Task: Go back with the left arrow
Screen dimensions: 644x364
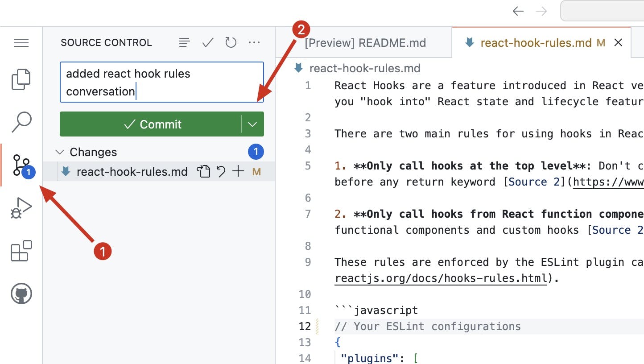Action: (518, 11)
